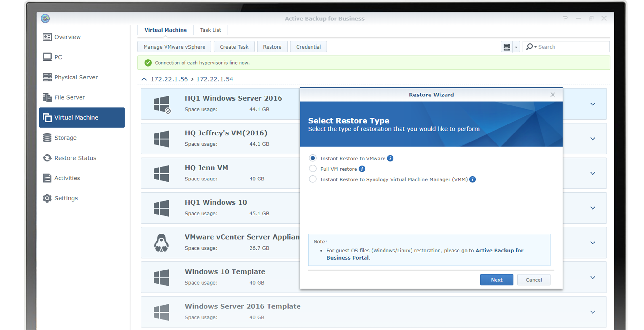
Task: Click the Next button in the Restore Wizard
Action: (497, 280)
